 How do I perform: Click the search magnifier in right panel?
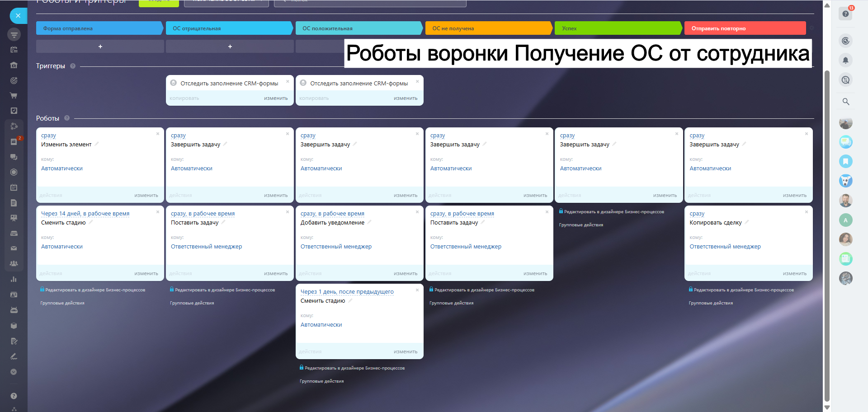coord(846,102)
